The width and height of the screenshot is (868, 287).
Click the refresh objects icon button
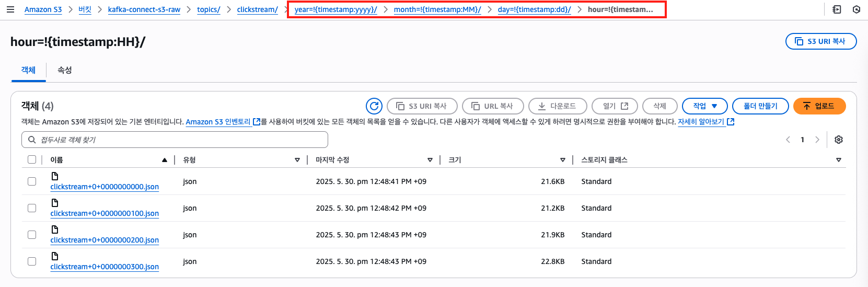click(x=374, y=106)
